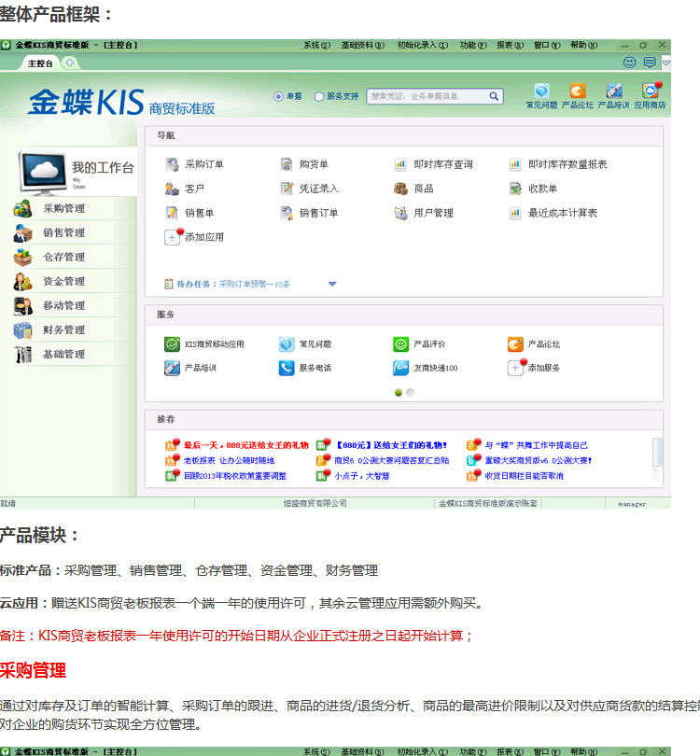Select the 服务支持 radio button
Screen dimensions: 700x756
tap(318, 96)
